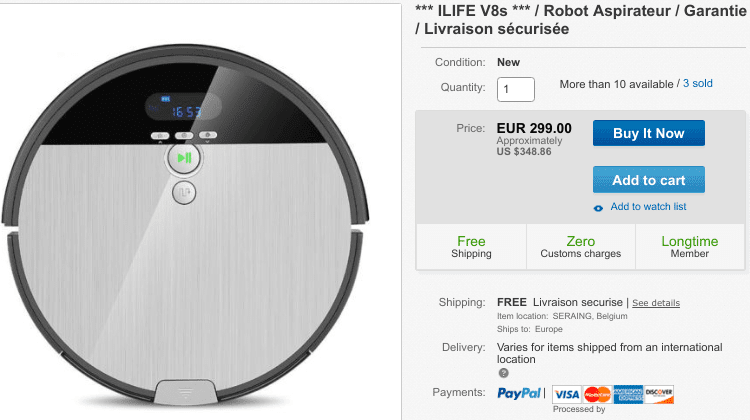Image resolution: width=750 pixels, height=420 pixels.
Task: Select the Zero Customs charges badge
Action: click(581, 247)
